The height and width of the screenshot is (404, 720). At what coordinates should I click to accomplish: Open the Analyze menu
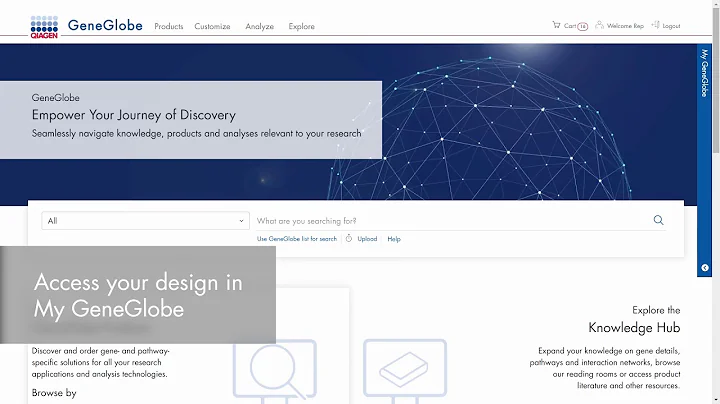tap(259, 26)
